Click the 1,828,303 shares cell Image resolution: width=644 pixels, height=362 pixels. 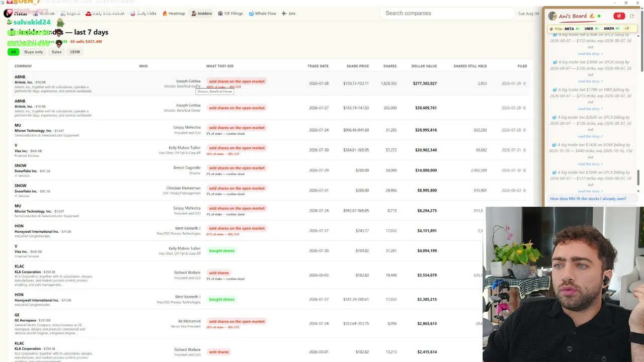tap(388, 83)
